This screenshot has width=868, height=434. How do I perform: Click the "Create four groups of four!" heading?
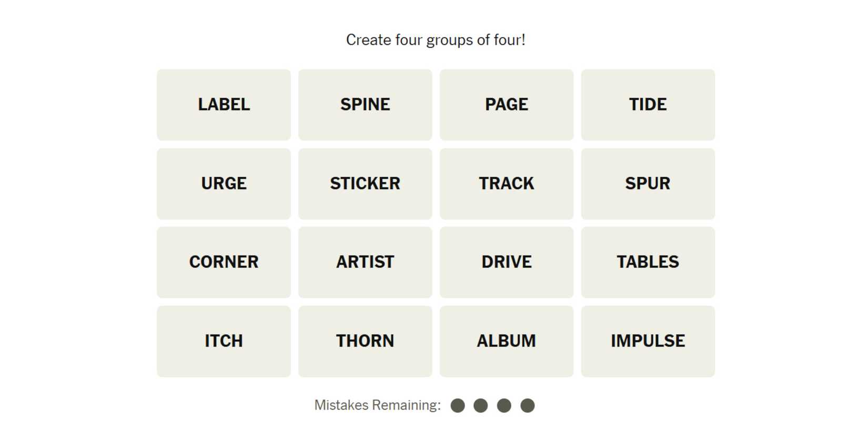click(436, 40)
